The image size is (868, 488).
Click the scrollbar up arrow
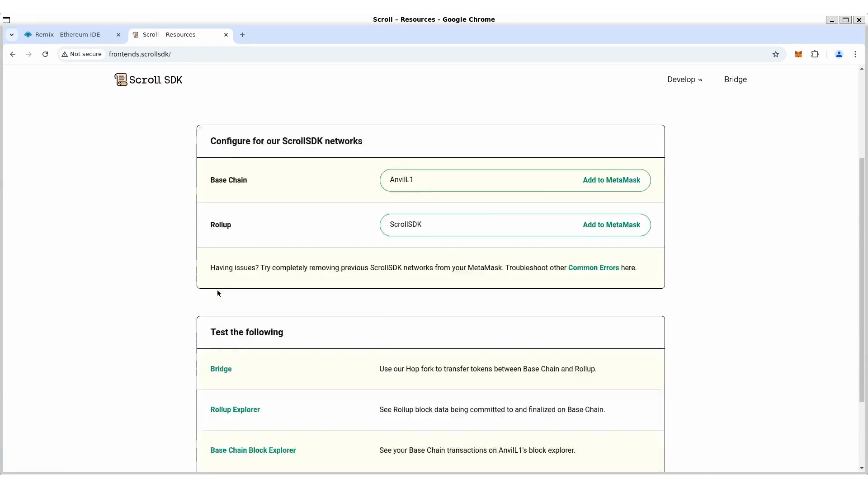click(x=862, y=69)
